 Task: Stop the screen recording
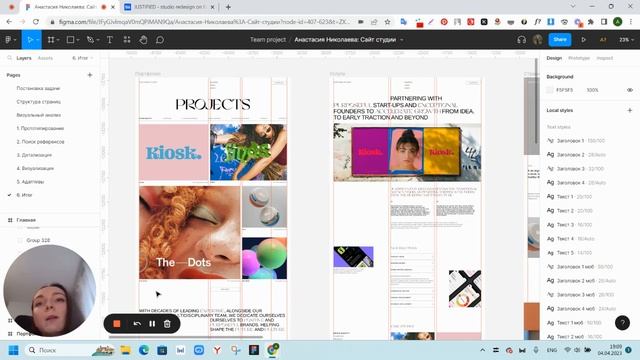pyautogui.click(x=117, y=324)
